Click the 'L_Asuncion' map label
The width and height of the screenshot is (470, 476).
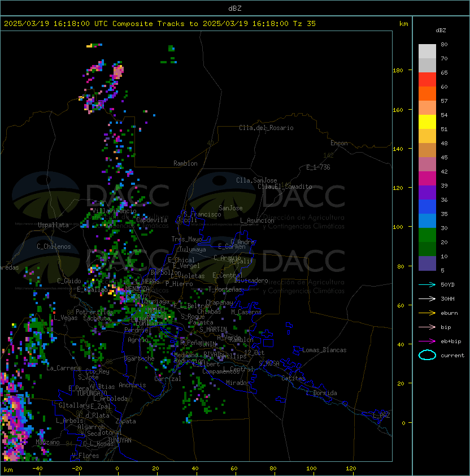(x=257, y=220)
